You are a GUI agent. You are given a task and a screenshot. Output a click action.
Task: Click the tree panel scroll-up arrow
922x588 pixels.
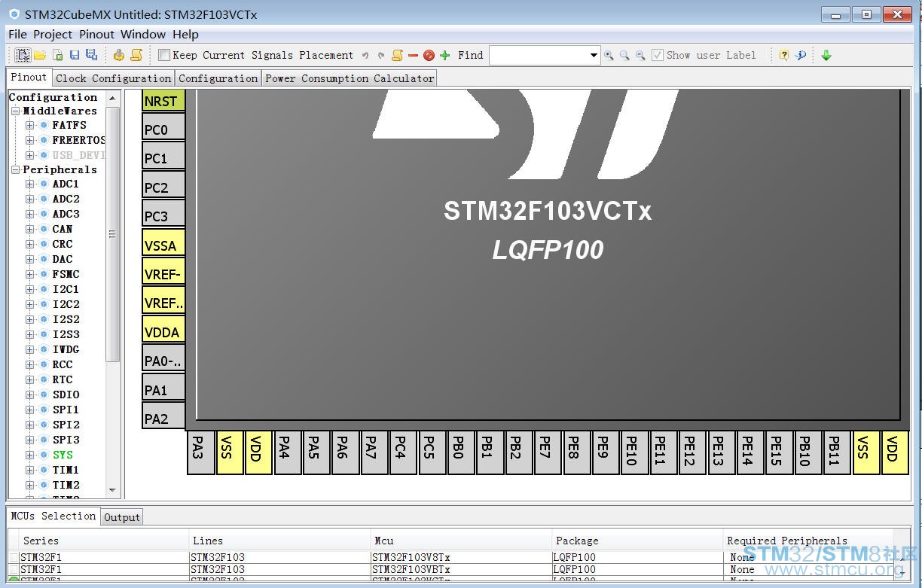click(113, 98)
